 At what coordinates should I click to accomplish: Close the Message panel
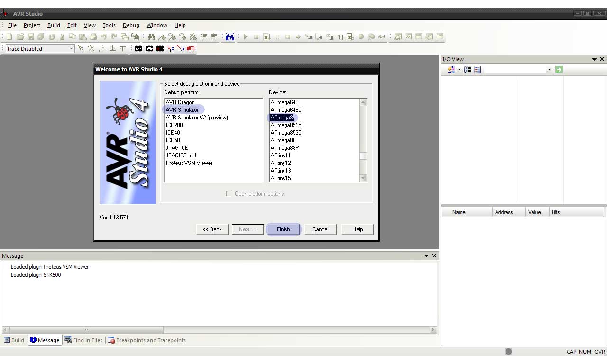(434, 256)
